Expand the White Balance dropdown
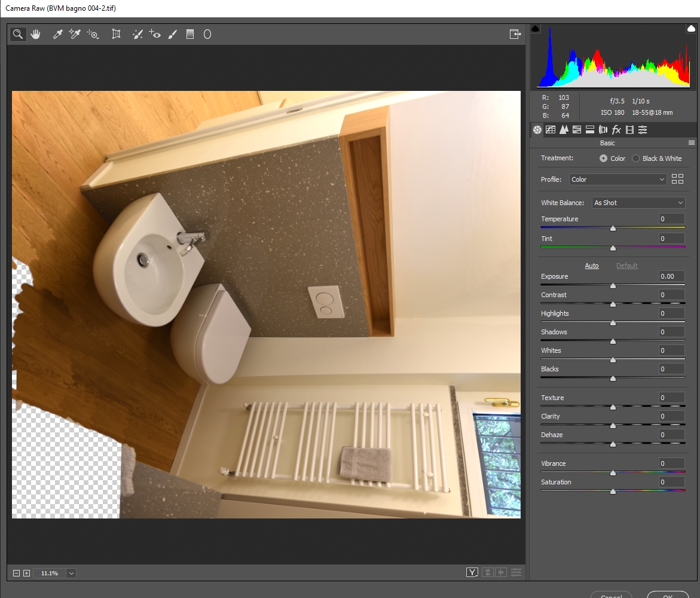The height and width of the screenshot is (598, 700). 638,203
